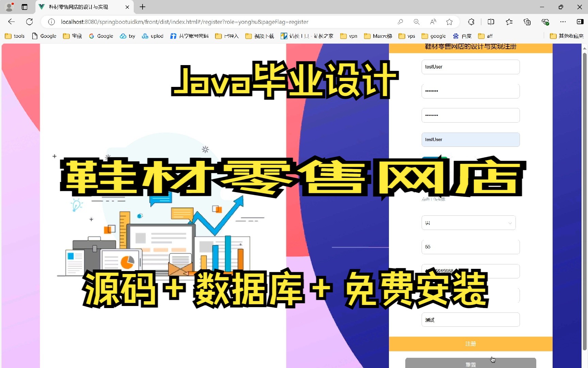The width and height of the screenshot is (588, 368).
Task: Open the zoom magnifier in address bar
Action: coord(416,22)
